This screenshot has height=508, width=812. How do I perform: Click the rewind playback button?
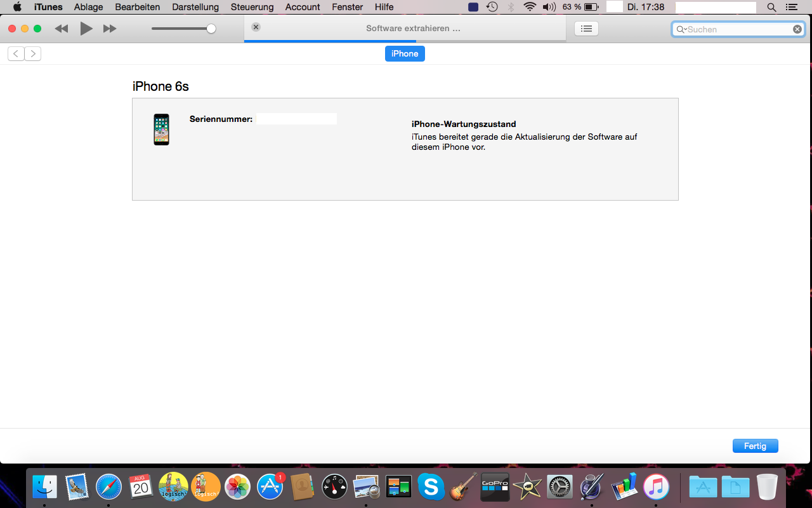click(62, 29)
